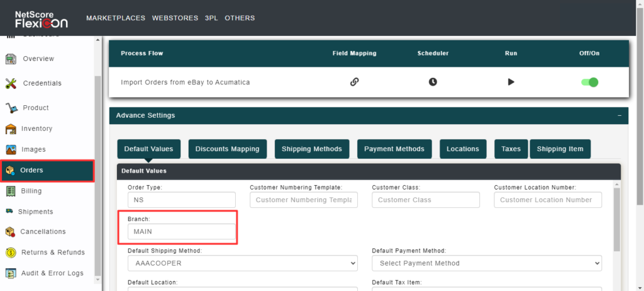
Task: Open the MARKETPLACES menu
Action: tap(116, 18)
